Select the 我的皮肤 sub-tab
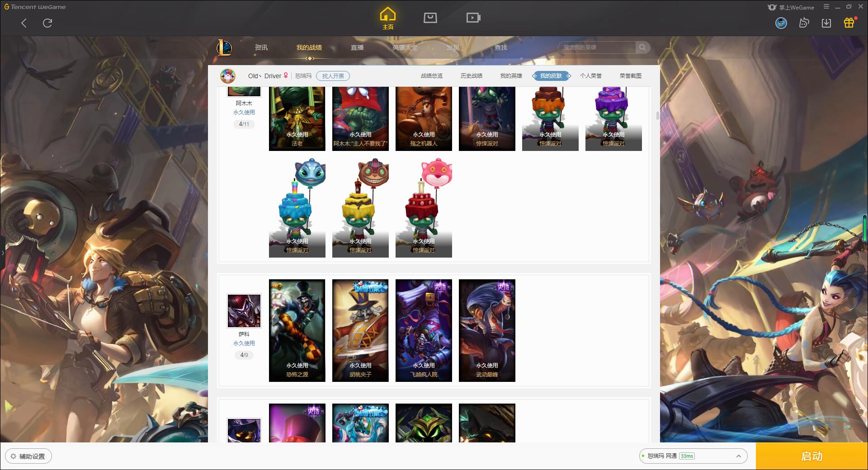Image resolution: width=868 pixels, height=470 pixels. 551,76
